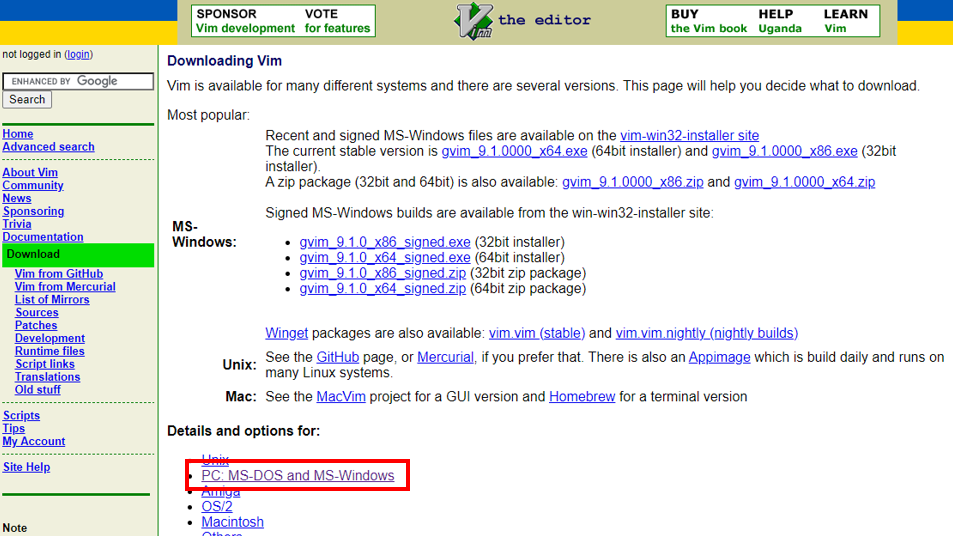Download gvim_9.1.0_x64_signed.zip
This screenshot has width=953, height=536.
383,289
